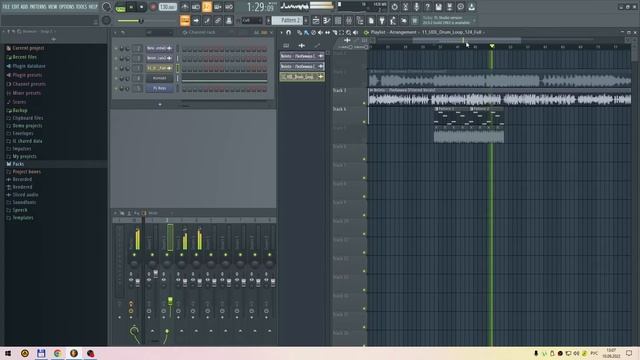Viewport: 640px width, 360px height.
Task: Click the Stop transport button
Action: 142,7
